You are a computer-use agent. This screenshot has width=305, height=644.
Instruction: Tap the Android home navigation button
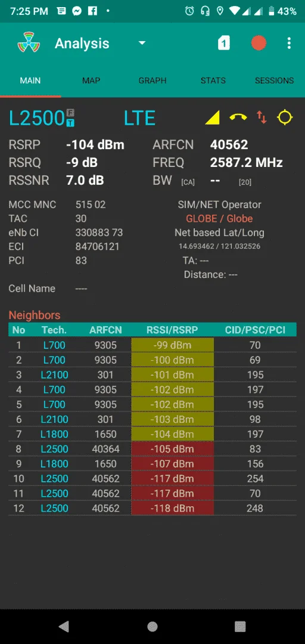(x=152, y=626)
